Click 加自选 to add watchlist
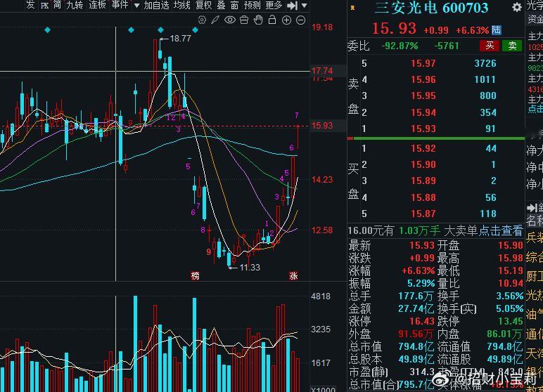Viewport: 543px width, 392px height. (x=156, y=5)
